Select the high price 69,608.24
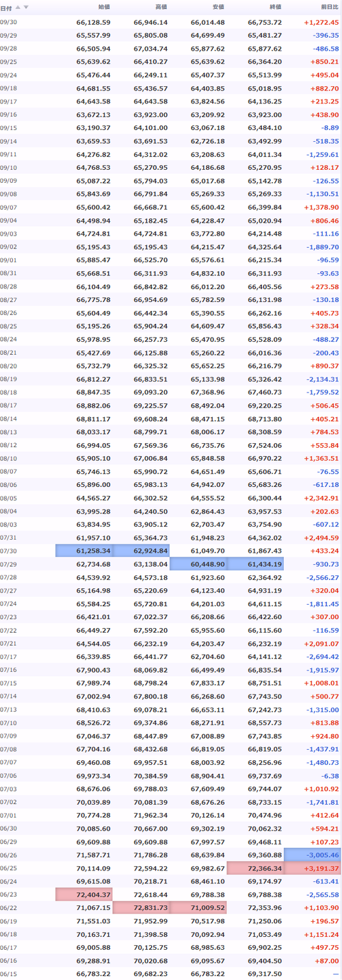The width and height of the screenshot is (342, 980). pos(150,418)
